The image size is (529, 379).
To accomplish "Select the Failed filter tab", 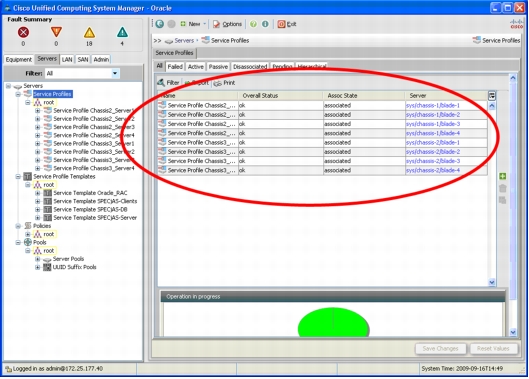I will point(175,66).
